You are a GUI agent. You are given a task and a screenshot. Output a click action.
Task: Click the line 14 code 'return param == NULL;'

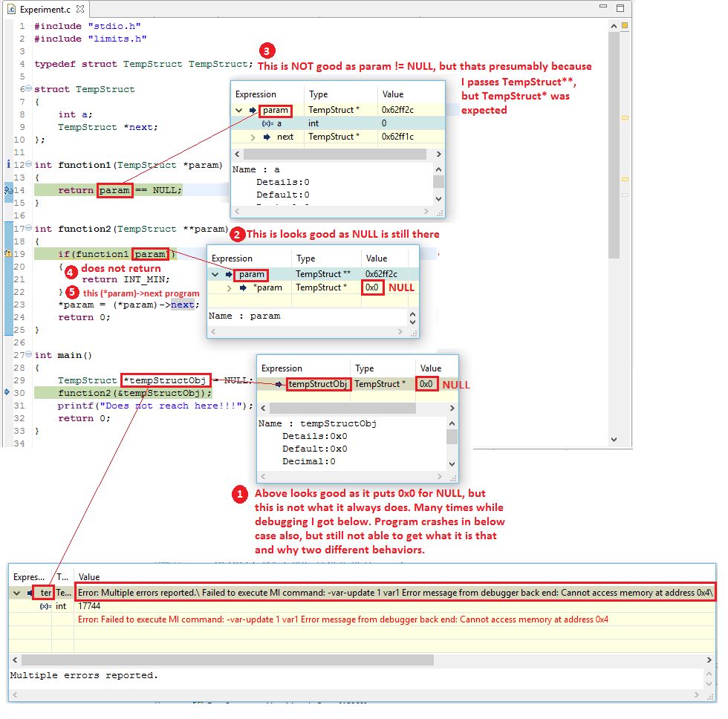click(120, 190)
